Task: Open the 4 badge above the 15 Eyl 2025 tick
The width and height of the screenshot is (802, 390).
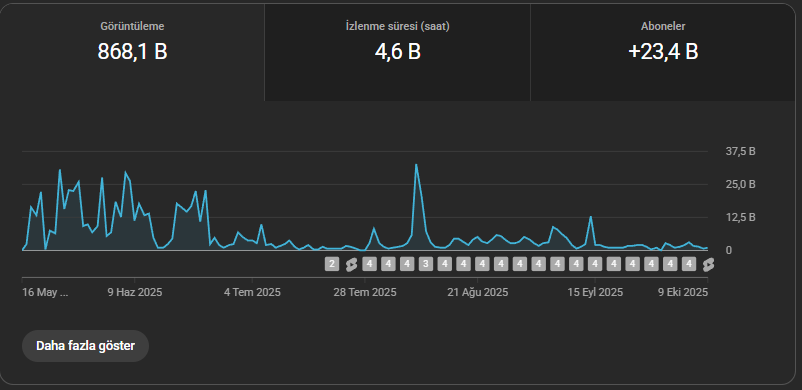Action: tap(595, 264)
